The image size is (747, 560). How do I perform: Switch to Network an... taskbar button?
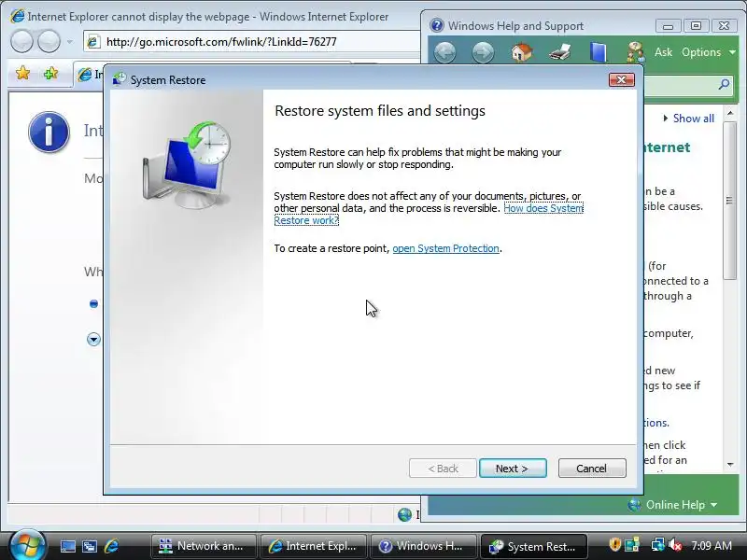click(203, 546)
